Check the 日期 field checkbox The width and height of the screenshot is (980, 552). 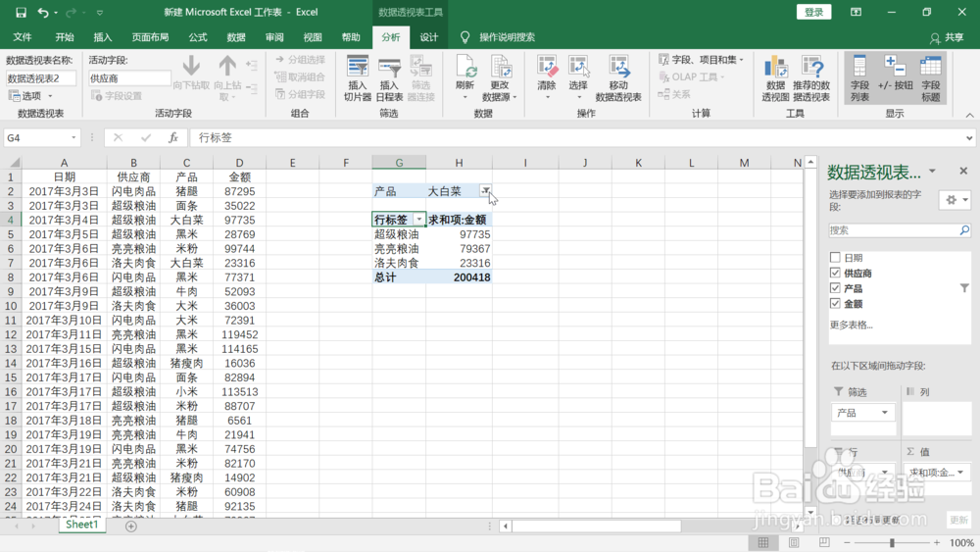[835, 257]
